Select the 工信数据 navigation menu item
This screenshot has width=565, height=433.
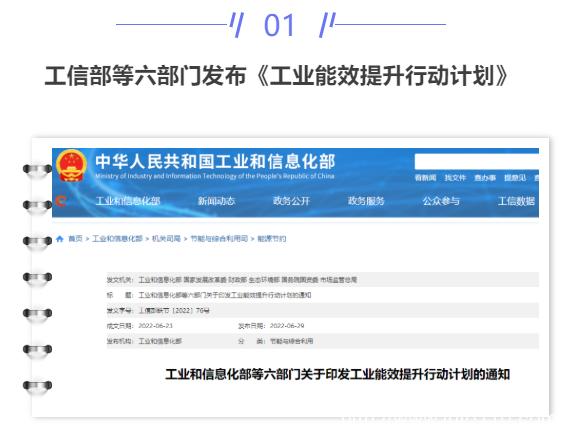pos(516,201)
